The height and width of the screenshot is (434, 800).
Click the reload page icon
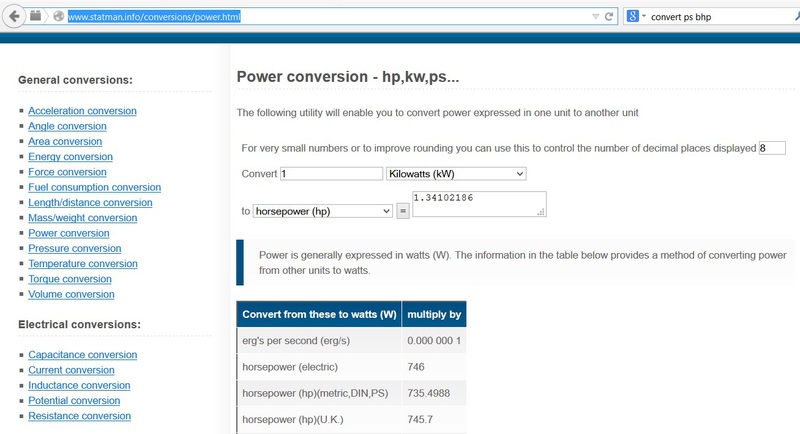609,17
